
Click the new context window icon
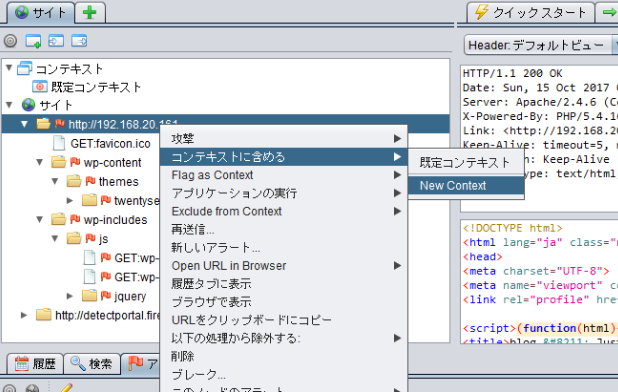(x=33, y=41)
